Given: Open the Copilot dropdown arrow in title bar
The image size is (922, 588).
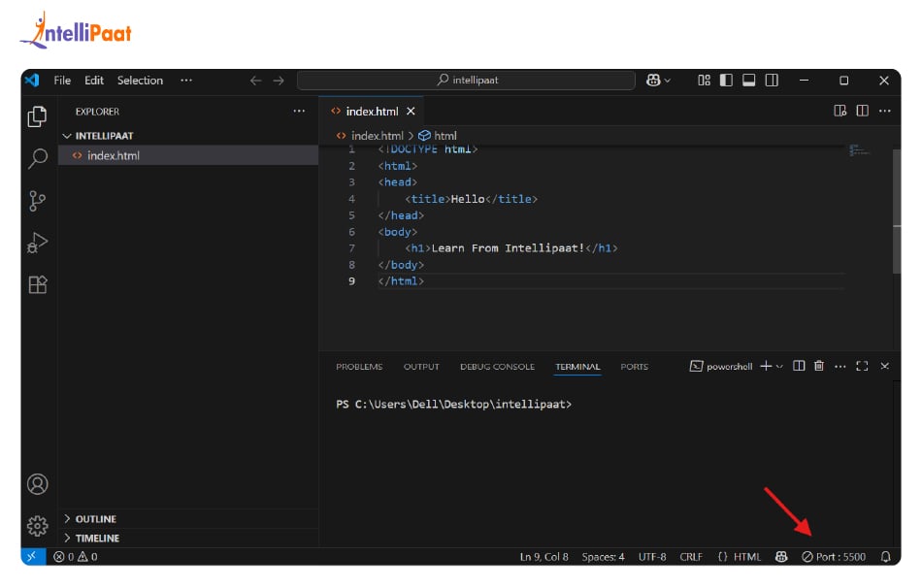Looking at the screenshot, I should pos(667,81).
